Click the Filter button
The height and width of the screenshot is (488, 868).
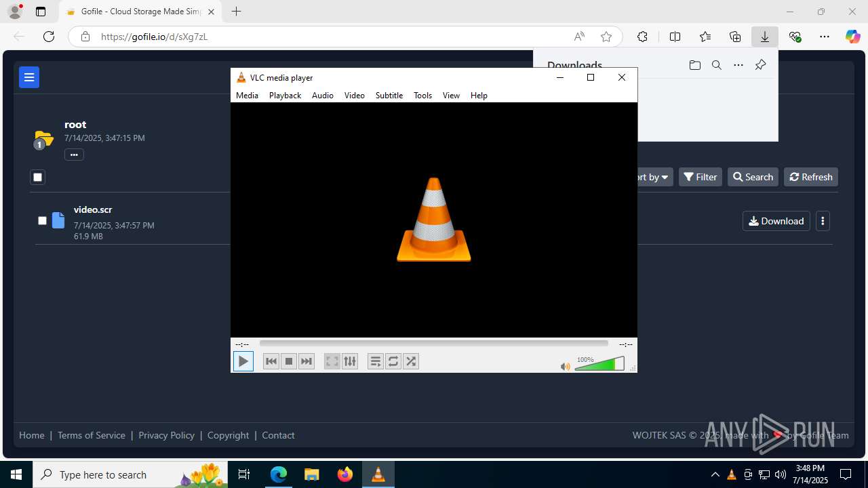pos(701,177)
